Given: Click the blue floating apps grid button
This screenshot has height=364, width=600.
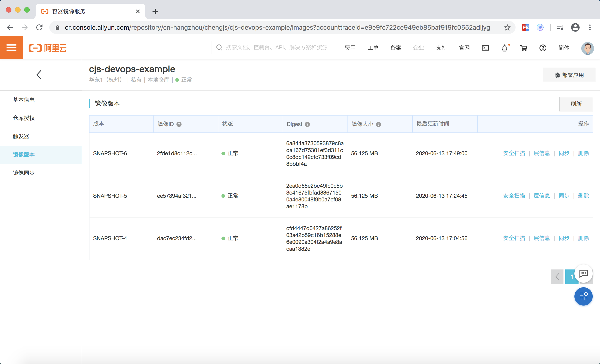Looking at the screenshot, I should [x=583, y=296].
